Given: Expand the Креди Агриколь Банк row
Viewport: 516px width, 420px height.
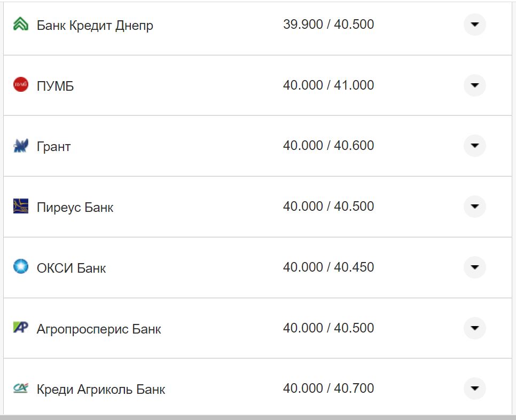Looking at the screenshot, I should (x=474, y=388).
